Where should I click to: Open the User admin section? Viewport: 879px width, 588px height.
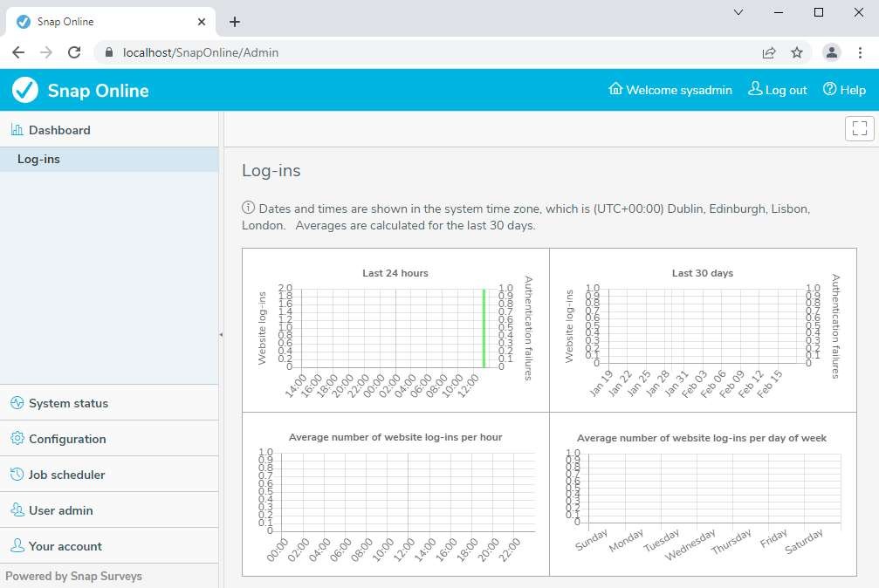pyautogui.click(x=60, y=510)
